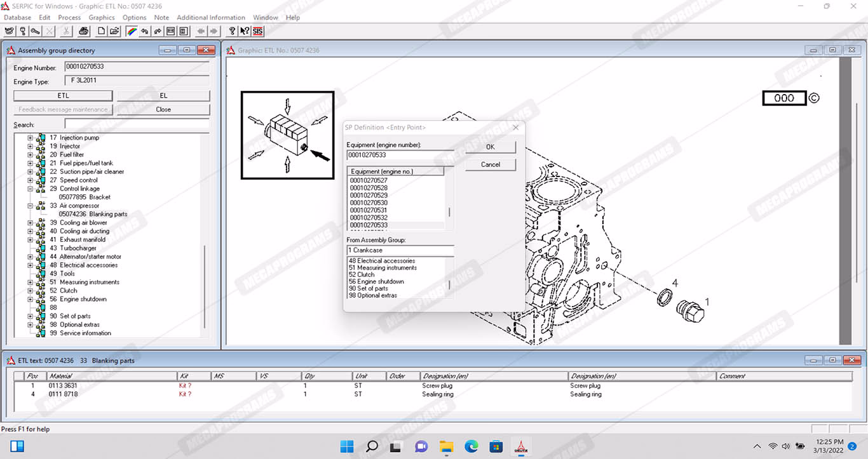
Task: Click Cancel in the SP Definition dialog
Action: click(x=490, y=164)
